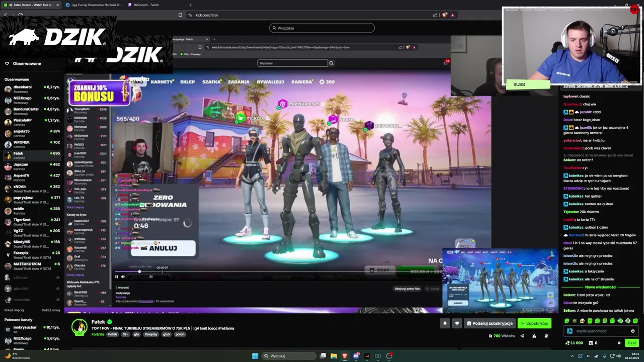Image resolution: width=644 pixels, height=362 pixels.
Task: Click the Nowe wiadomości banner in chat
Action: point(600,287)
